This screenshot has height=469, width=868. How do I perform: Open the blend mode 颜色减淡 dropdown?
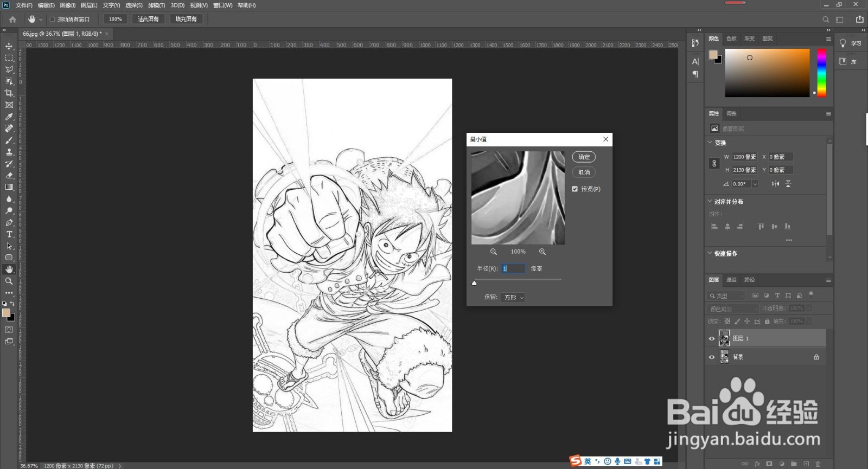click(733, 309)
